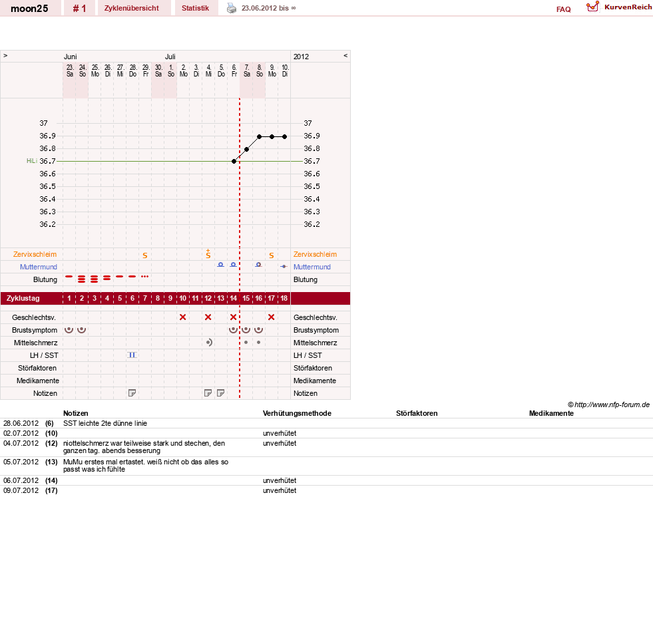The width and height of the screenshot is (653, 644).
Task: Click the temperature point on cycle day 16
Action: tap(259, 136)
